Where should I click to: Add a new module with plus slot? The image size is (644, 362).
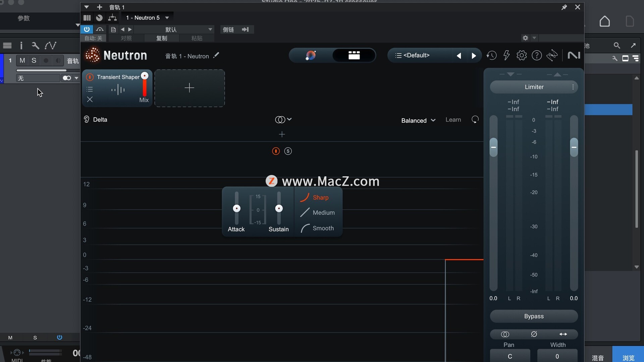[x=190, y=88]
